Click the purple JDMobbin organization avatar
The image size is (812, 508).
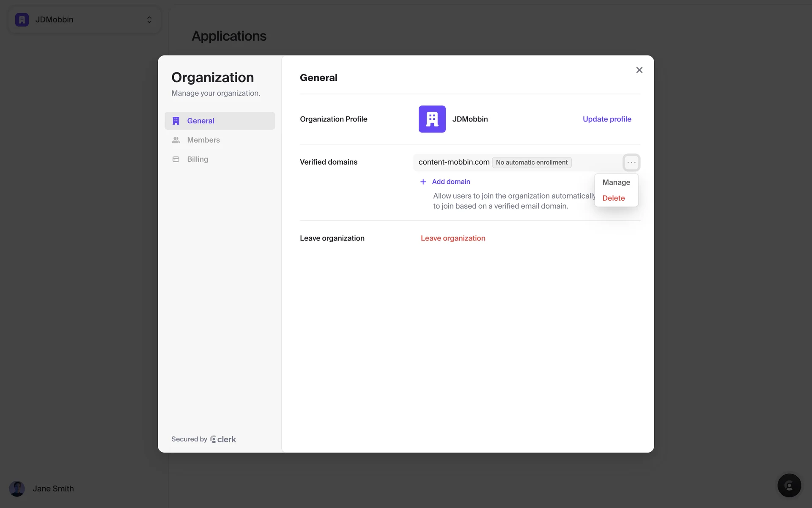(432, 119)
